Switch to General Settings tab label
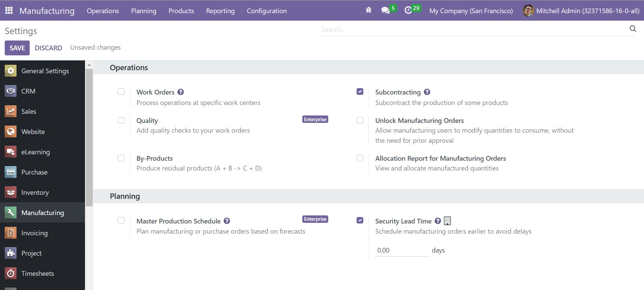Image resolution: width=644 pixels, height=290 pixels. click(45, 71)
